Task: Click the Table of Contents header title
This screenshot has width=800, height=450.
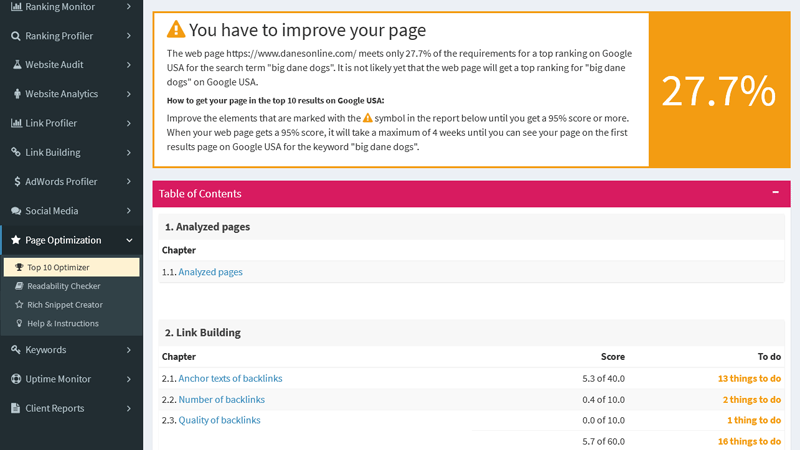Action: click(200, 194)
